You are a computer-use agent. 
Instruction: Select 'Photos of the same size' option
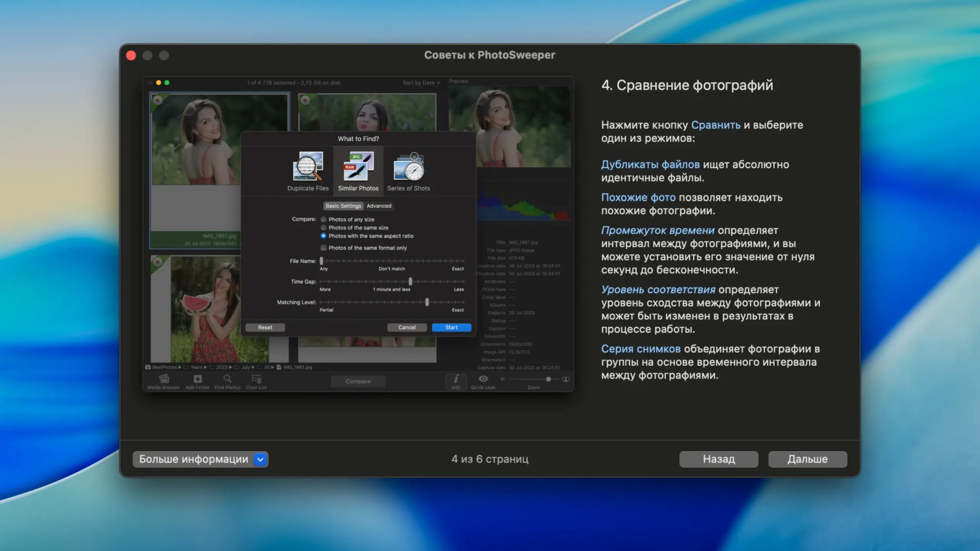[x=323, y=228]
